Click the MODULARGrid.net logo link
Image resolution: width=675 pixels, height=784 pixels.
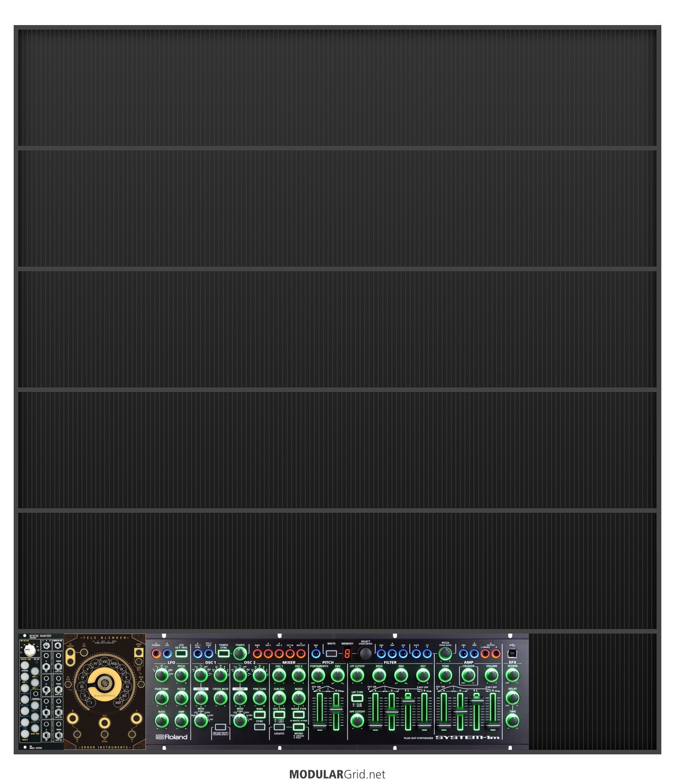point(337,774)
